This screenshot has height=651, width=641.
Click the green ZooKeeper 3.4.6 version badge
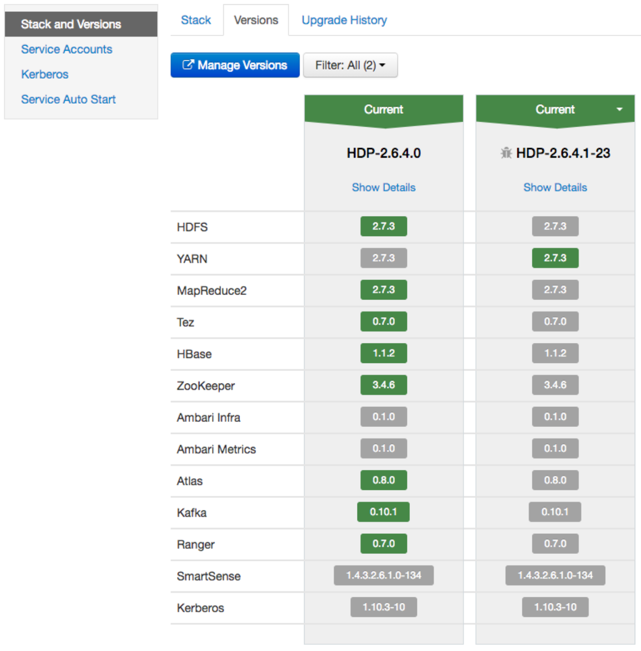[x=383, y=385]
